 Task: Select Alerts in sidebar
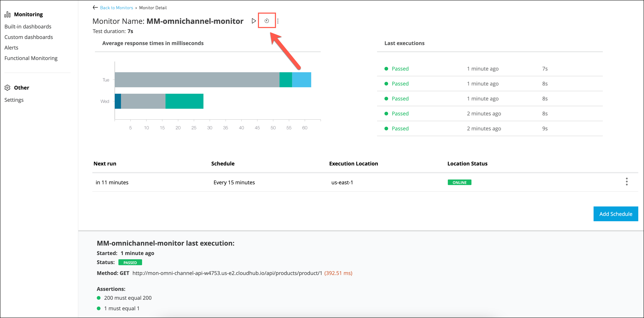(11, 47)
